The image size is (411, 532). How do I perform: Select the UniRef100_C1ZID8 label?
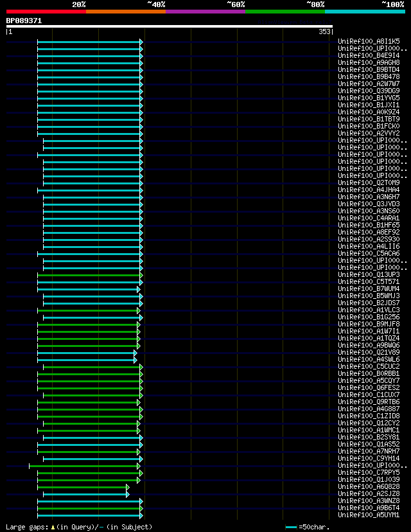coord(369,416)
